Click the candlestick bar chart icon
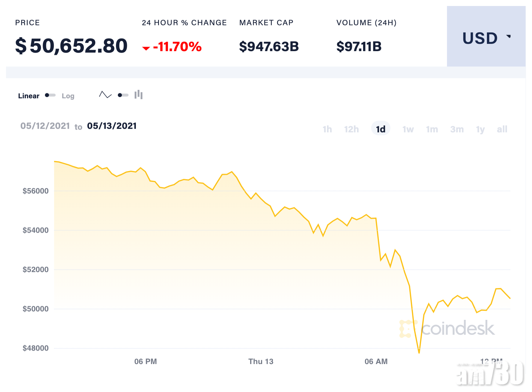The image size is (532, 392). pos(139,95)
